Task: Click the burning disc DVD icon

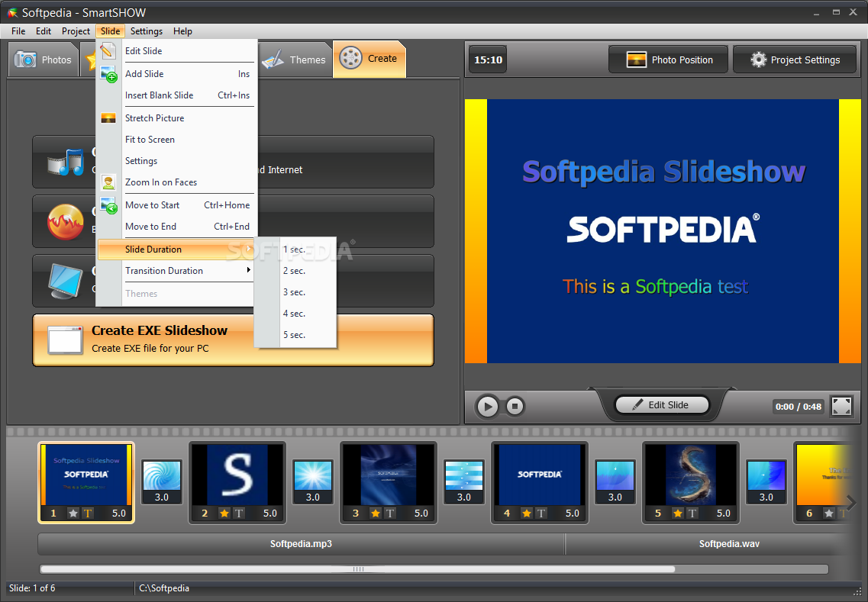Action: [66, 221]
